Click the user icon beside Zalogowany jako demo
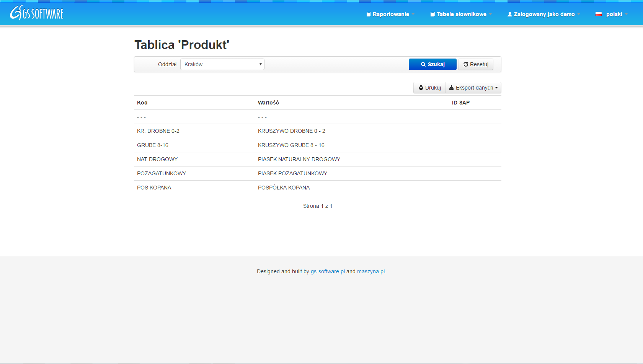This screenshot has height=364, width=643. pyautogui.click(x=509, y=14)
